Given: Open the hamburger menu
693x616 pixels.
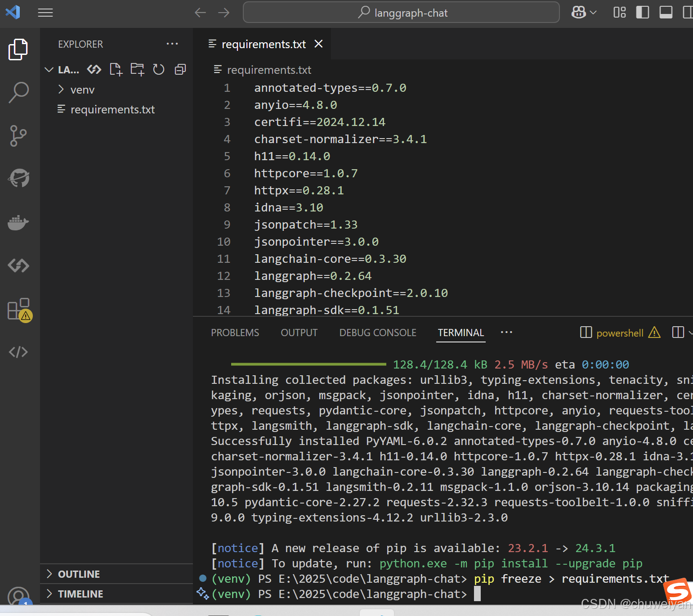Looking at the screenshot, I should tap(45, 12).
